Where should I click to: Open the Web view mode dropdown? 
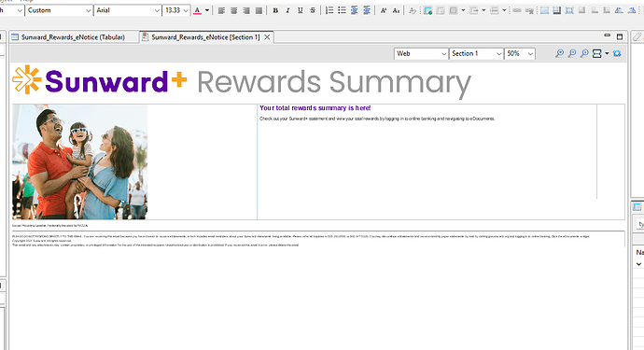point(421,54)
